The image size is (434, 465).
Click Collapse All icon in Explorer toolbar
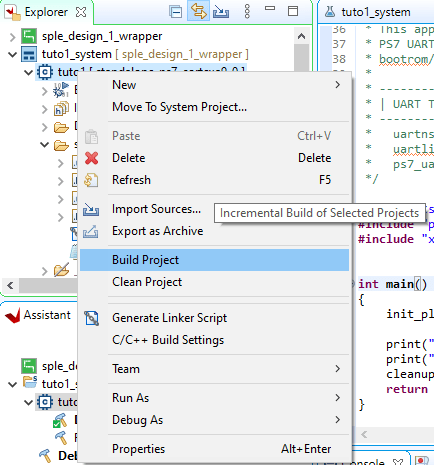pyautogui.click(x=175, y=12)
